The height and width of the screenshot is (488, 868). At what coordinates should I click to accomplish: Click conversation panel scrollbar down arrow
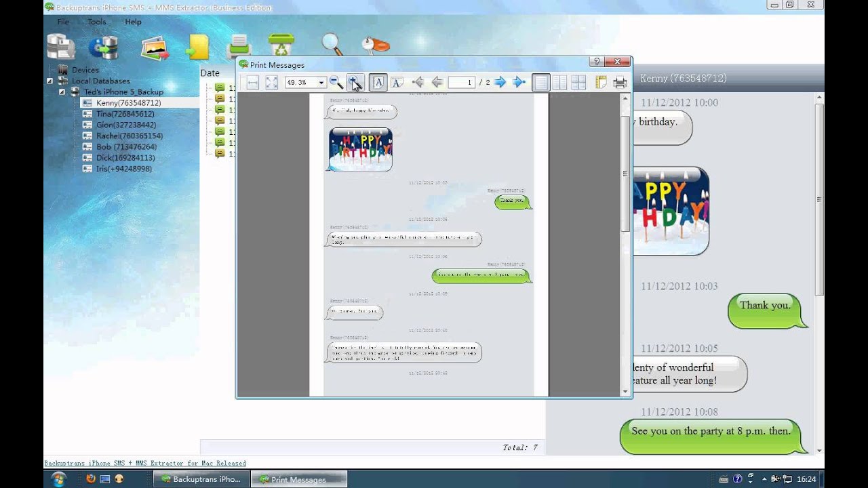point(820,450)
